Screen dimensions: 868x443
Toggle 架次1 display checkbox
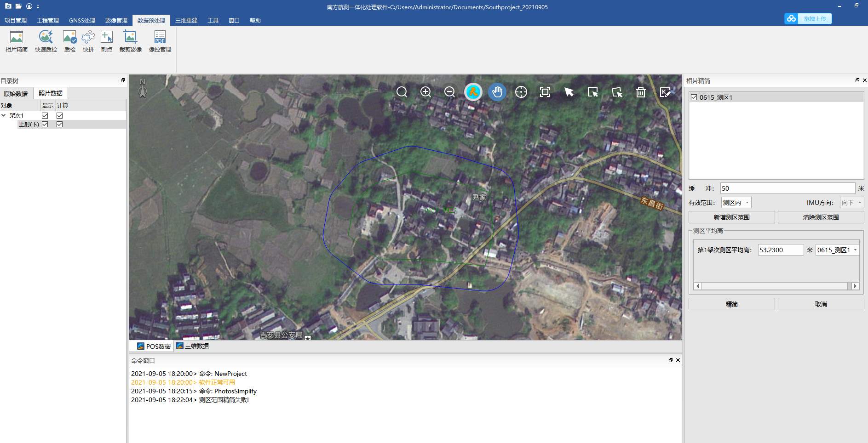tap(45, 116)
